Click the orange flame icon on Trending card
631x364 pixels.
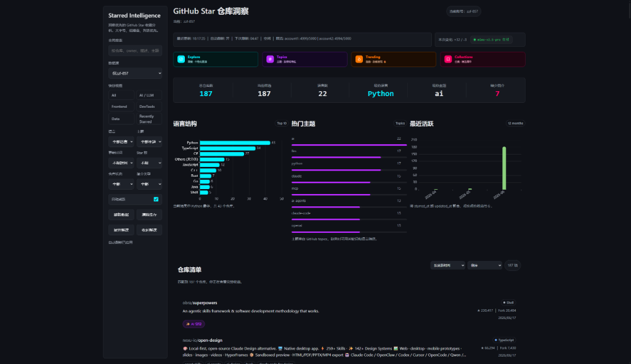359,59
